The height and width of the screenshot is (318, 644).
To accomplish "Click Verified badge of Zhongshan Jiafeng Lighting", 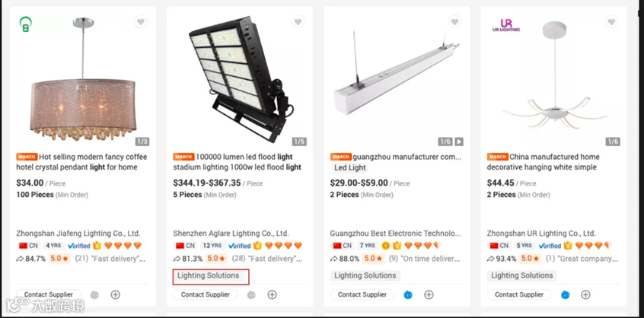I will [x=79, y=246].
